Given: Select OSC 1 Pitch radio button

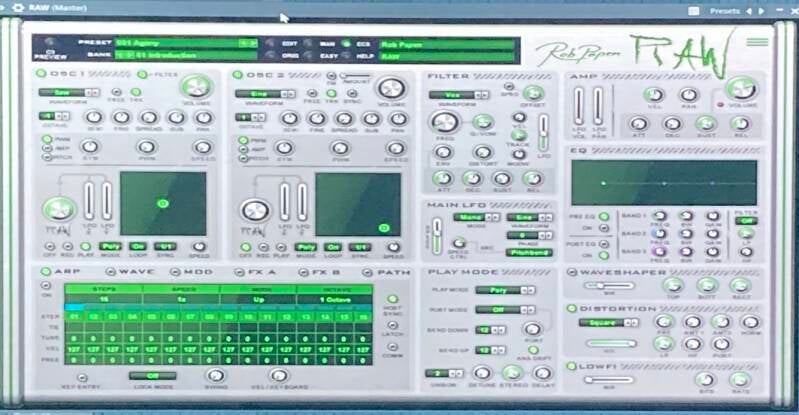Looking at the screenshot, I should coord(47,157).
